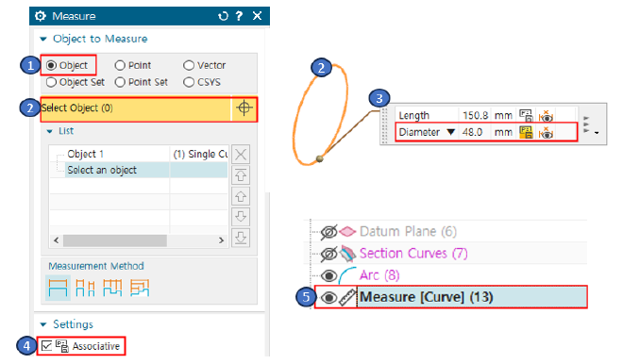Collapse the List section
Image resolution: width=623 pixels, height=364 pixels.
(50, 131)
